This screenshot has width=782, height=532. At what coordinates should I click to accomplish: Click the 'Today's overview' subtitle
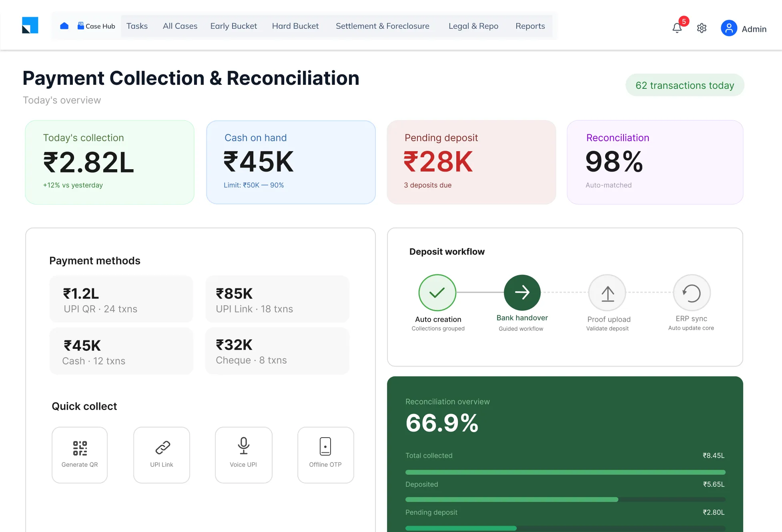coord(62,100)
